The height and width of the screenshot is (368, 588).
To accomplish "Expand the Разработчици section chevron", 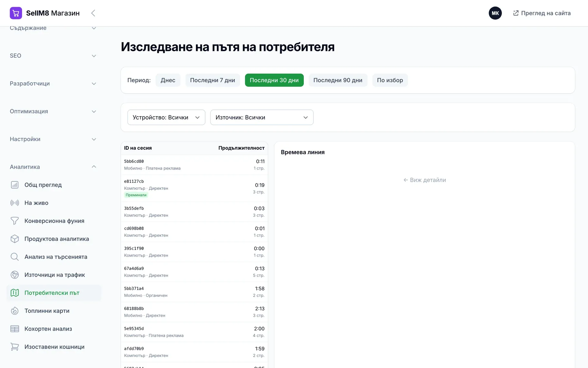I will (94, 84).
